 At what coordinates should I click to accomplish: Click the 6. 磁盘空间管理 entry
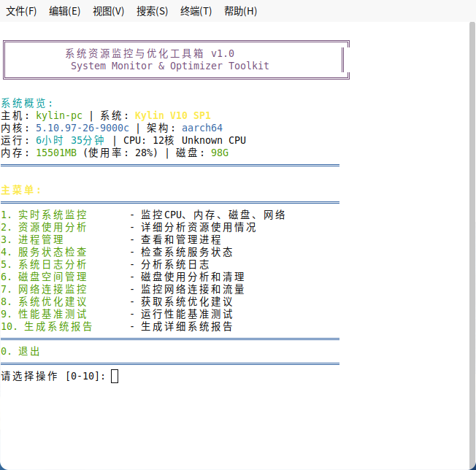click(44, 277)
